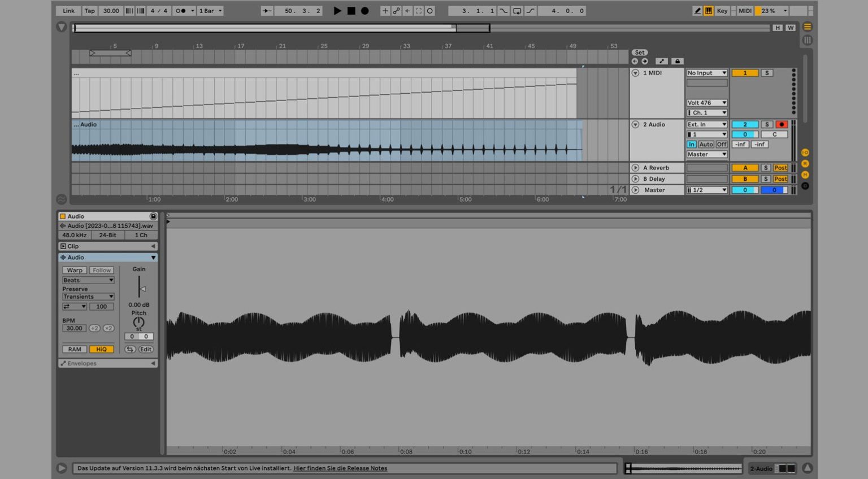Open the Envelopes panel
This screenshot has height=479, width=868.
pos(81,363)
